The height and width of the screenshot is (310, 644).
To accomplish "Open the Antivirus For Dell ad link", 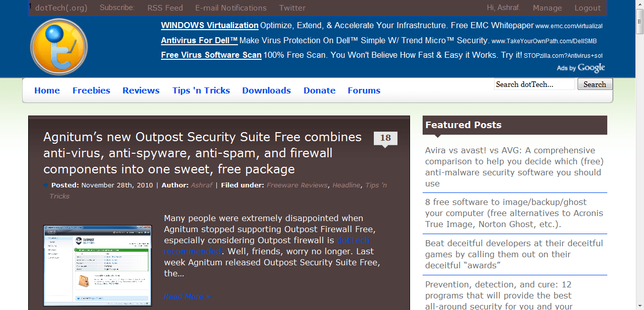I will 199,40.
